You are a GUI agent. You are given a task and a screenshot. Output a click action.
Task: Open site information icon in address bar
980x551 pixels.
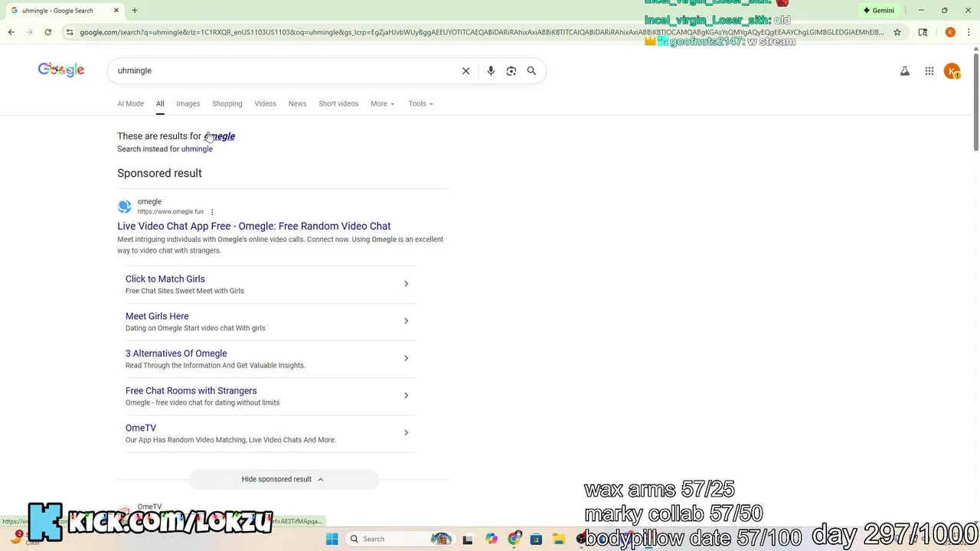pyautogui.click(x=70, y=32)
